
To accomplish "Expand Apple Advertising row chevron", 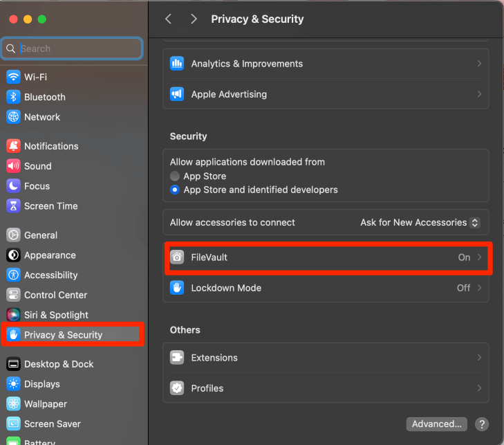I will pyautogui.click(x=479, y=94).
